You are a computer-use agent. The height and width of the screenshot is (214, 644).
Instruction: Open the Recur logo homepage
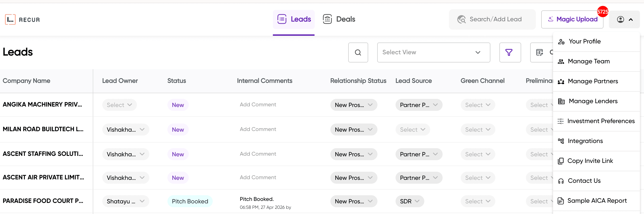[22, 19]
